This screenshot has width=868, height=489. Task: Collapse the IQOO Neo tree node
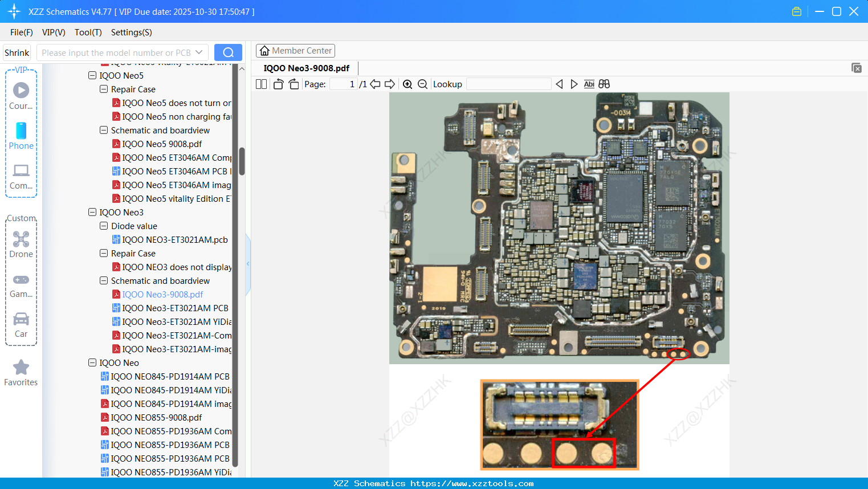point(92,362)
